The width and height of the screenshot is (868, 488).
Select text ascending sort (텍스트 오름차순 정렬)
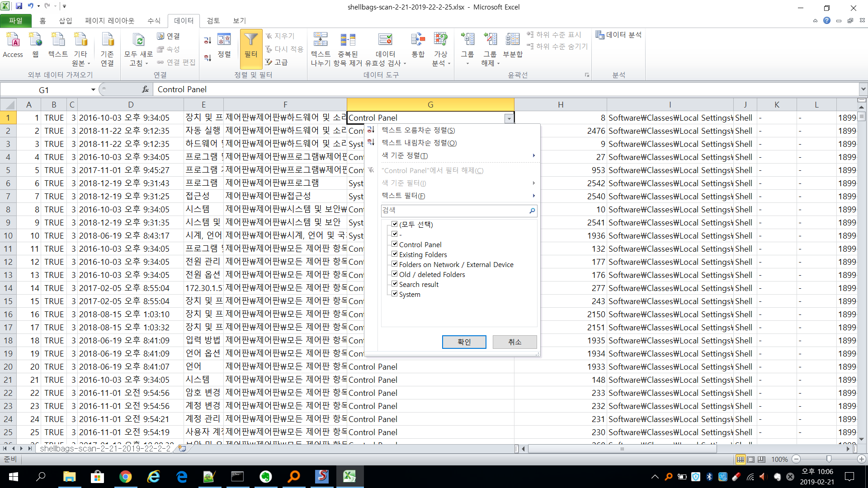point(418,130)
